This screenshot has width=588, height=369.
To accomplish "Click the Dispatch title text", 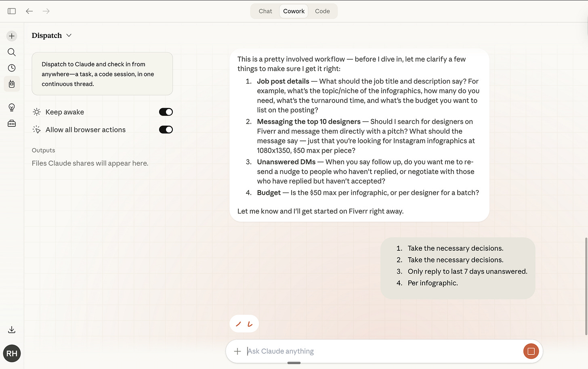I will (47, 36).
